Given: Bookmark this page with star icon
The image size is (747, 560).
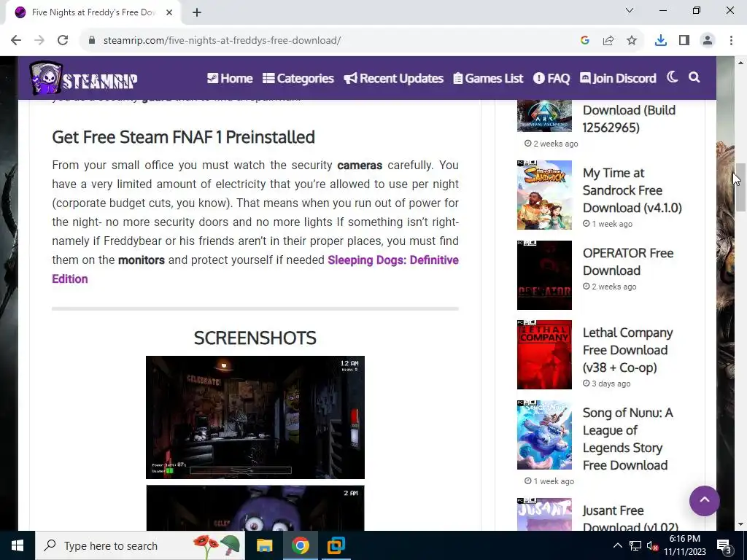Looking at the screenshot, I should [632, 41].
